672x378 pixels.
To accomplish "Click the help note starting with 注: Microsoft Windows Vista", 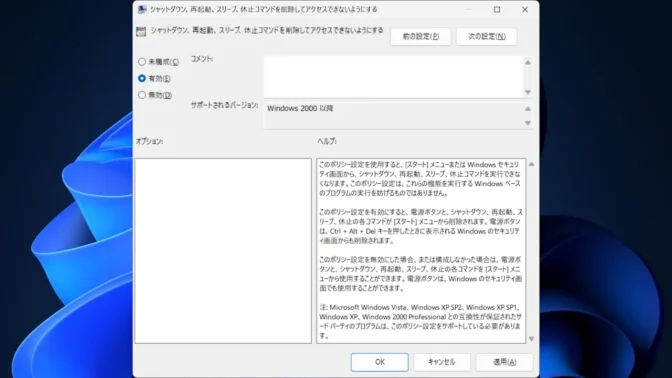I will click(420, 321).
